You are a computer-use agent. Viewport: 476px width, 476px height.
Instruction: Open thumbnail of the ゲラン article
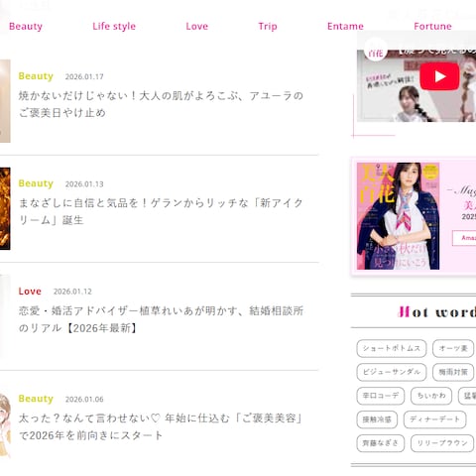(5, 208)
